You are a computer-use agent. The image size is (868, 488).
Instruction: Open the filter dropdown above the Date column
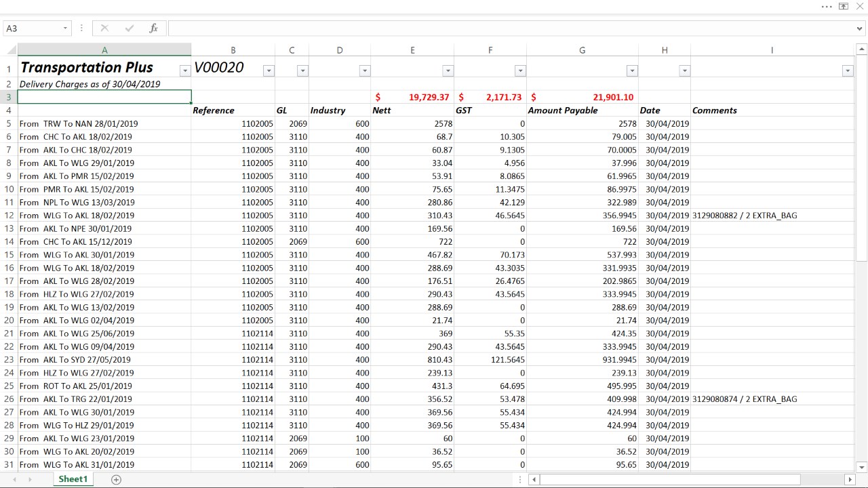(684, 70)
